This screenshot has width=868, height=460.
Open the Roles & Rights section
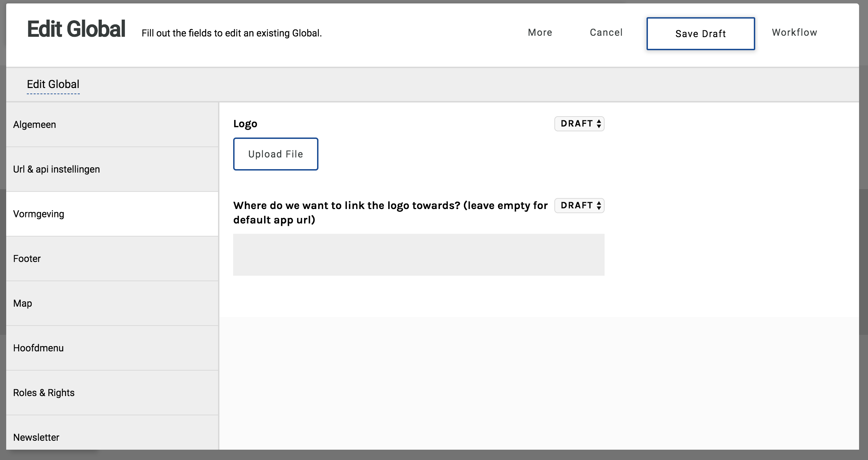112,393
